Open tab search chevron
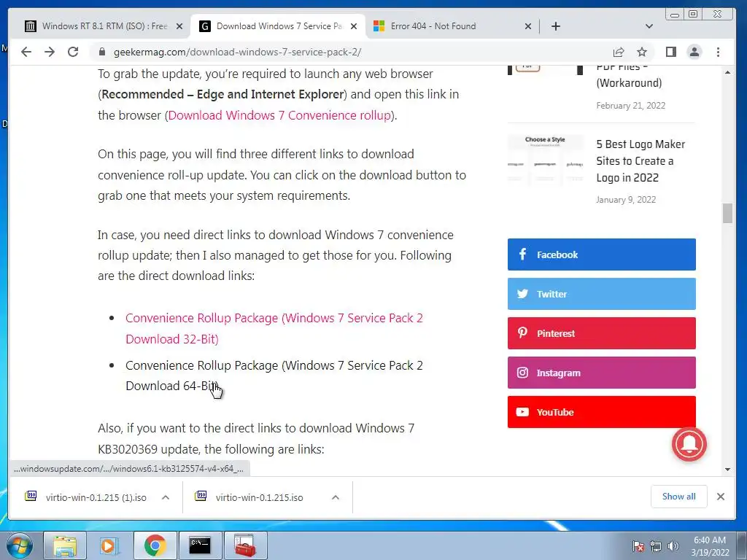 649,26
